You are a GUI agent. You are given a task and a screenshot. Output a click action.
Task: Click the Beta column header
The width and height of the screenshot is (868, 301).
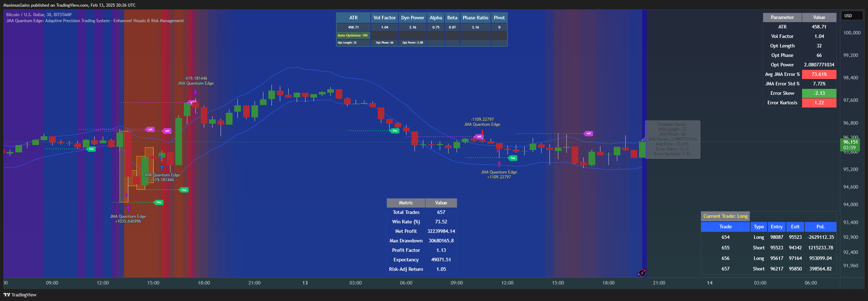tap(452, 18)
